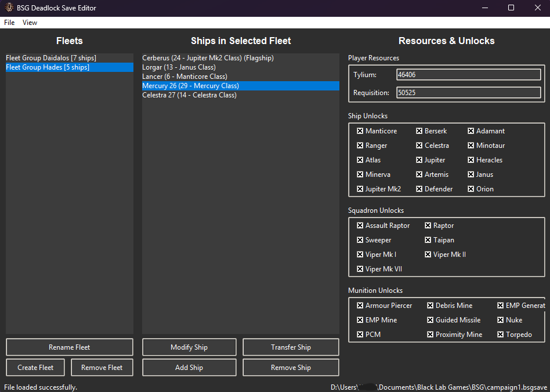550x392 pixels.
Task: Click the Transfer Ship button
Action: click(291, 347)
